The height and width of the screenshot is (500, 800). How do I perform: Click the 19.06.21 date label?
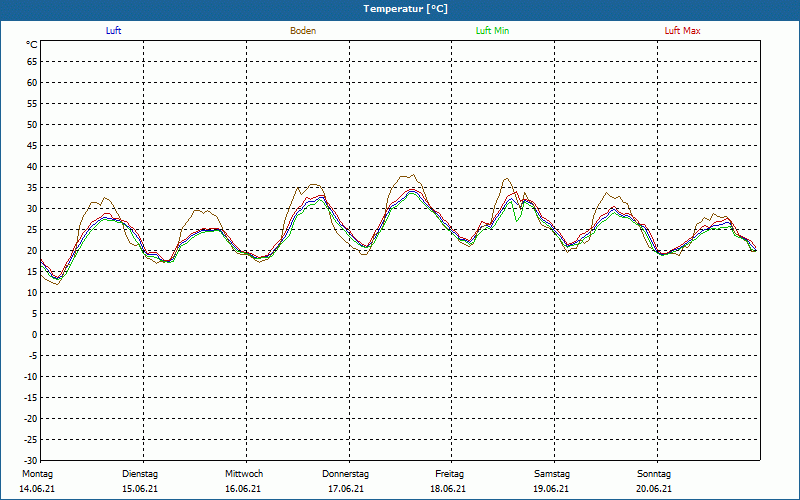pyautogui.click(x=552, y=489)
